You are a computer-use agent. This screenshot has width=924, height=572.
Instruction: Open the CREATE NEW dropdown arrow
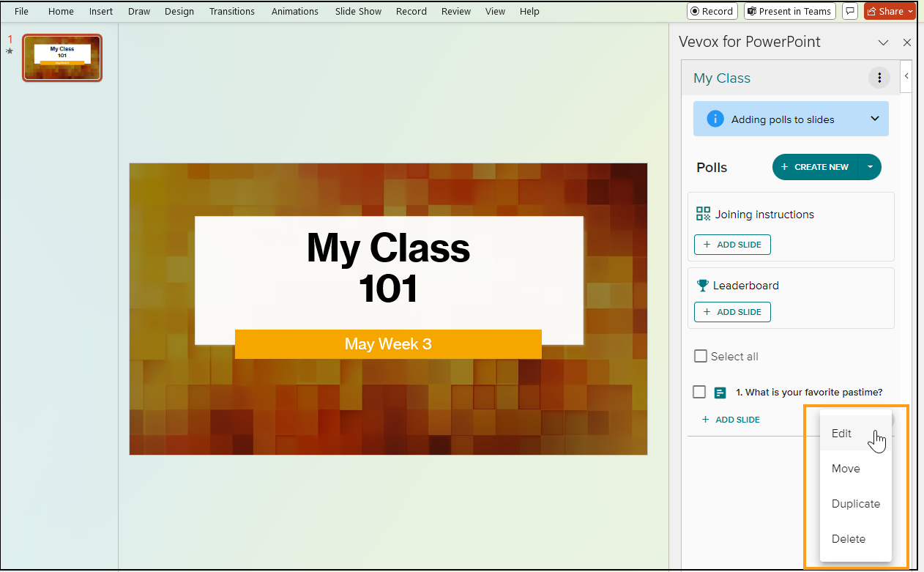click(870, 167)
